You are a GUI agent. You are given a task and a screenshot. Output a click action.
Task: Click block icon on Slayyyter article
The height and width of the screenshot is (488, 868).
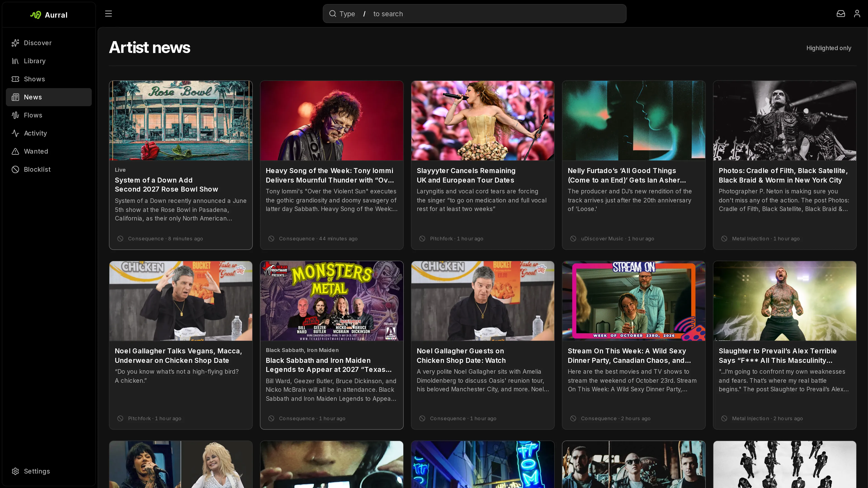coord(422,238)
